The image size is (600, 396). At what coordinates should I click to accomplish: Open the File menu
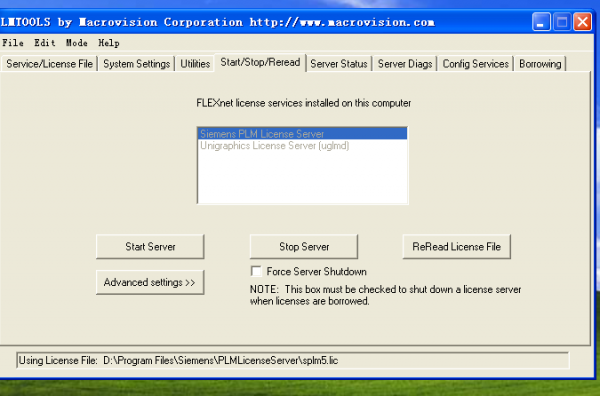(13, 43)
